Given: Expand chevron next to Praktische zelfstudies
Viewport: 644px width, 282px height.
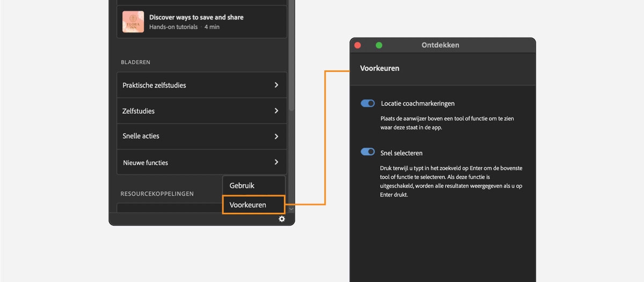Looking at the screenshot, I should (x=276, y=85).
